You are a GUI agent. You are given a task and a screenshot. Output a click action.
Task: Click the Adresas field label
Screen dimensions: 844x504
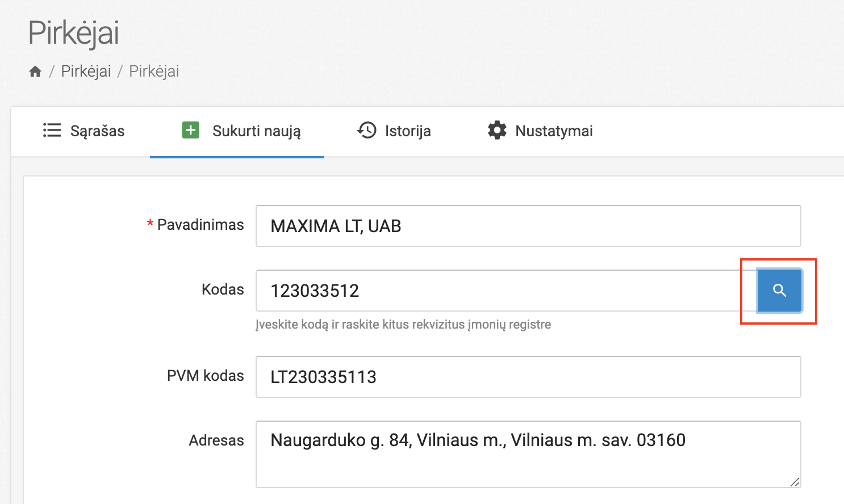pyautogui.click(x=216, y=440)
